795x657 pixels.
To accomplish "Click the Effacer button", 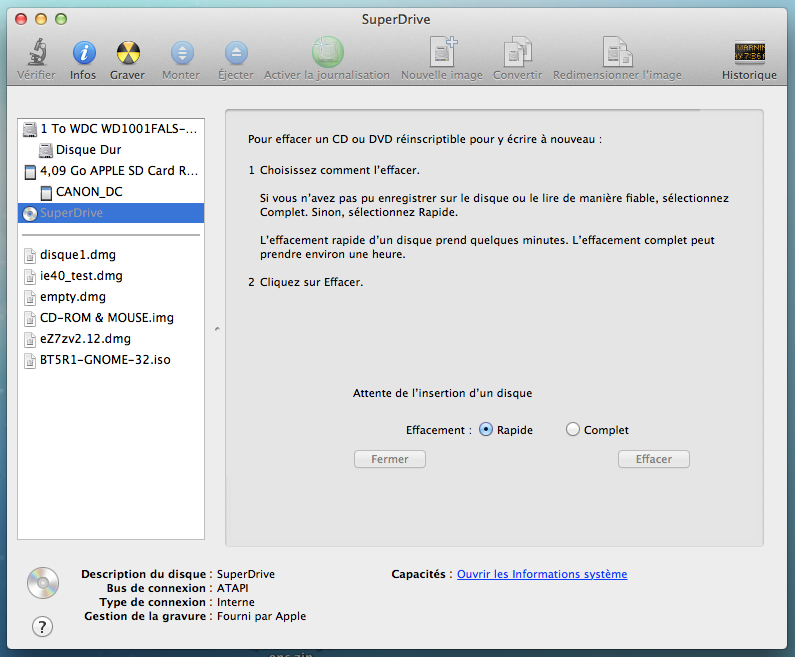I will pyautogui.click(x=654, y=459).
